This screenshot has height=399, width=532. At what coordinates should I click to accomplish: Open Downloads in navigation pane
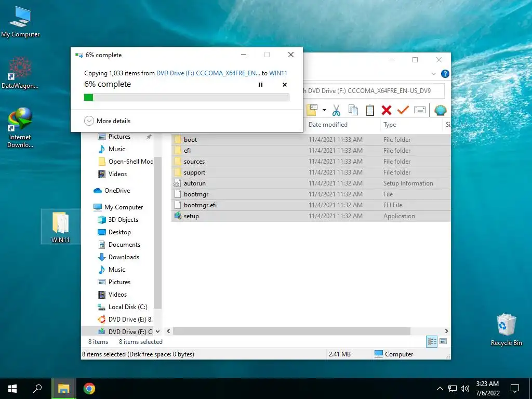[118, 257]
